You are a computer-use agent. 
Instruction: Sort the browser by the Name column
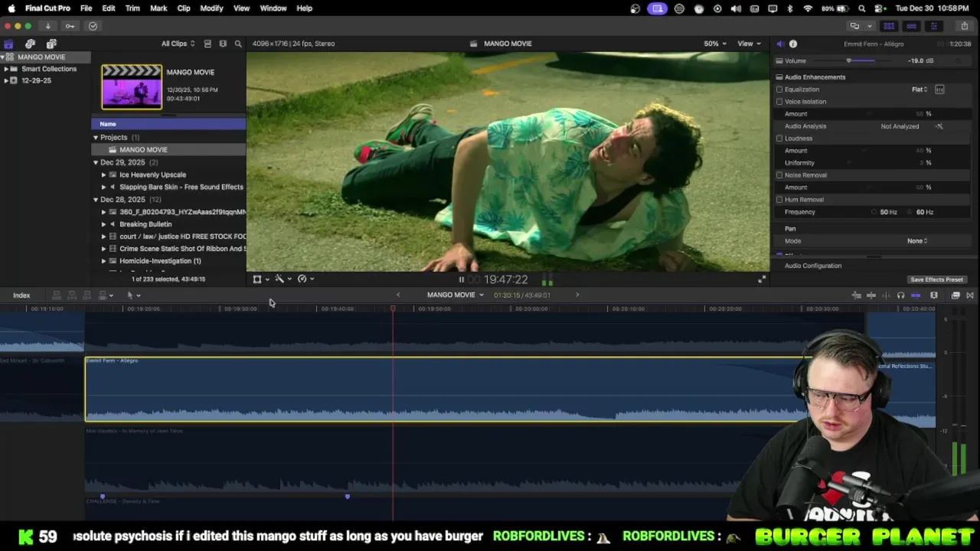click(169, 124)
